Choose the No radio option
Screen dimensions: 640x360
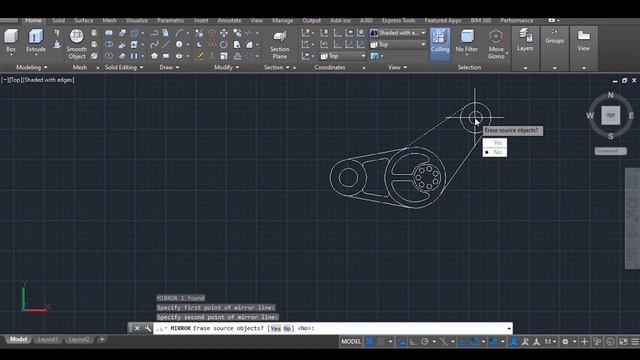coord(495,152)
